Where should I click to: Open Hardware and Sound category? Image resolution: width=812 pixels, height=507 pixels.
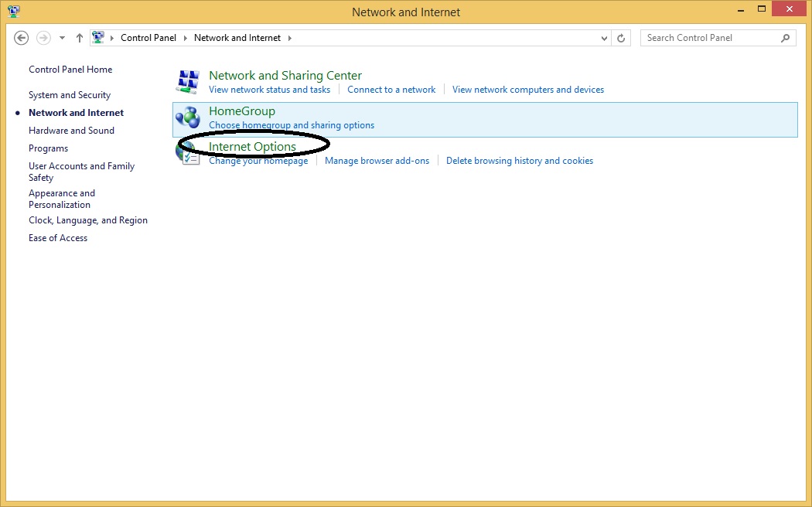71,131
